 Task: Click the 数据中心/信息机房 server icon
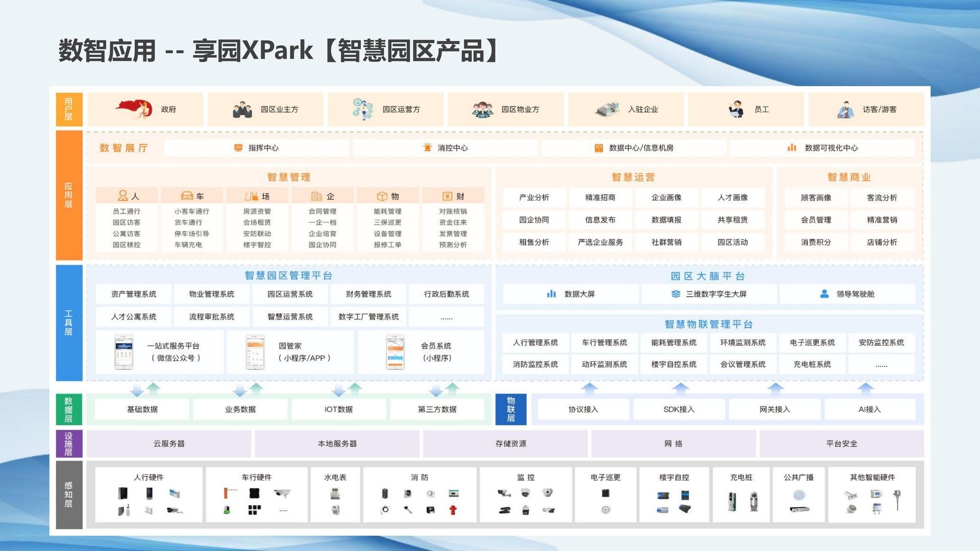point(599,148)
